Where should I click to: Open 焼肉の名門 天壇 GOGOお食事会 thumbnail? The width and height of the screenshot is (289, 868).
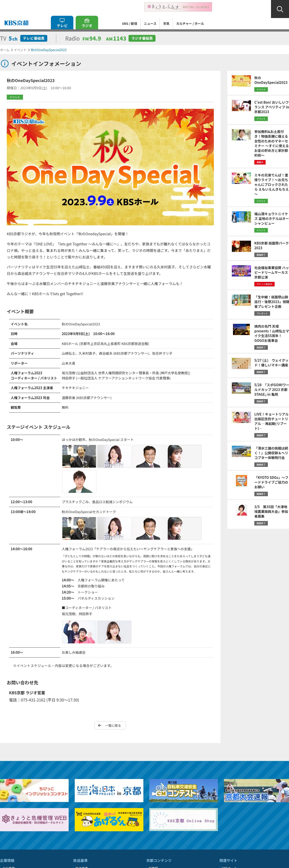242,329
